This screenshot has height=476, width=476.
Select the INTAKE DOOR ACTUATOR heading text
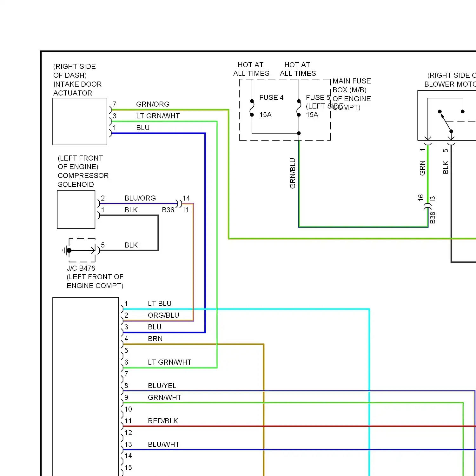(77, 89)
